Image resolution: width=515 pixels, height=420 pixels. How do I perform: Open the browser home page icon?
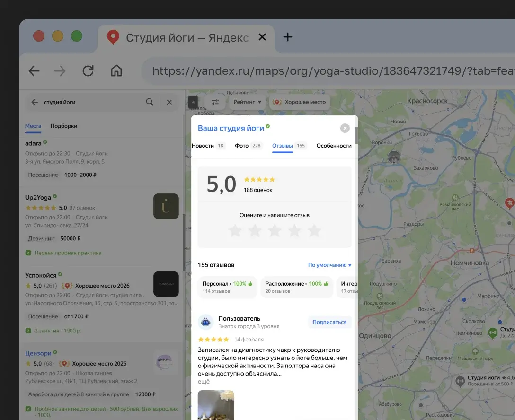point(116,70)
